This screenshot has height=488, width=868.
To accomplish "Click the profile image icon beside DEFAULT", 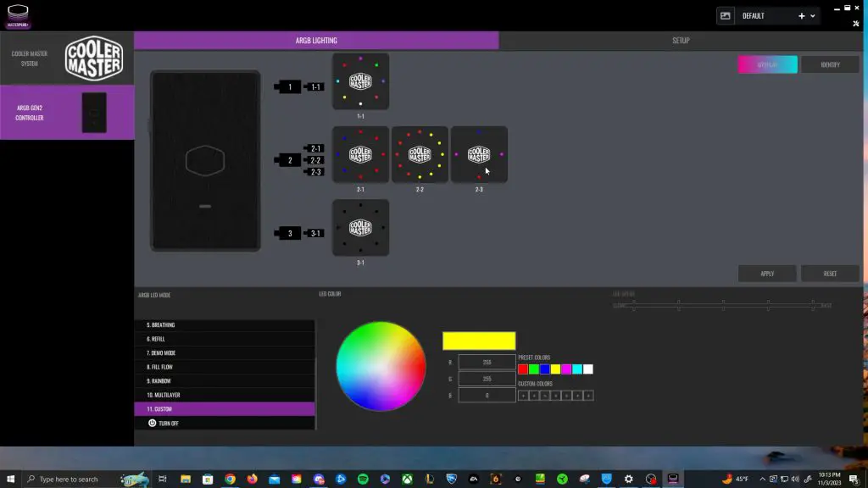I will pyautogui.click(x=726, y=14).
